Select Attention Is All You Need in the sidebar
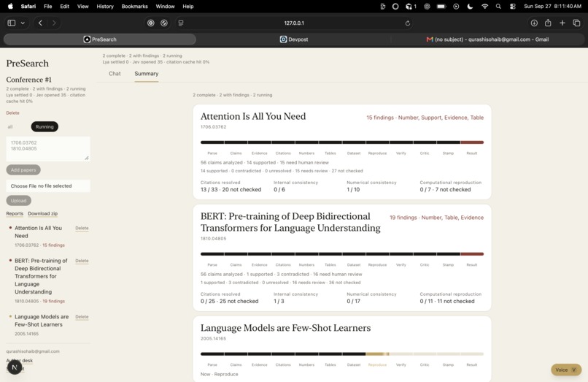Viewport: 588px width, 382px height. tap(38, 232)
